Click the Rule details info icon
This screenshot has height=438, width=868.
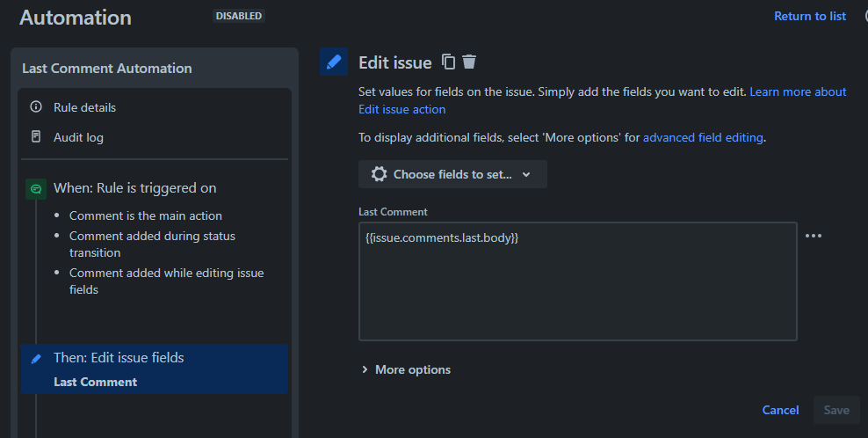pos(36,106)
